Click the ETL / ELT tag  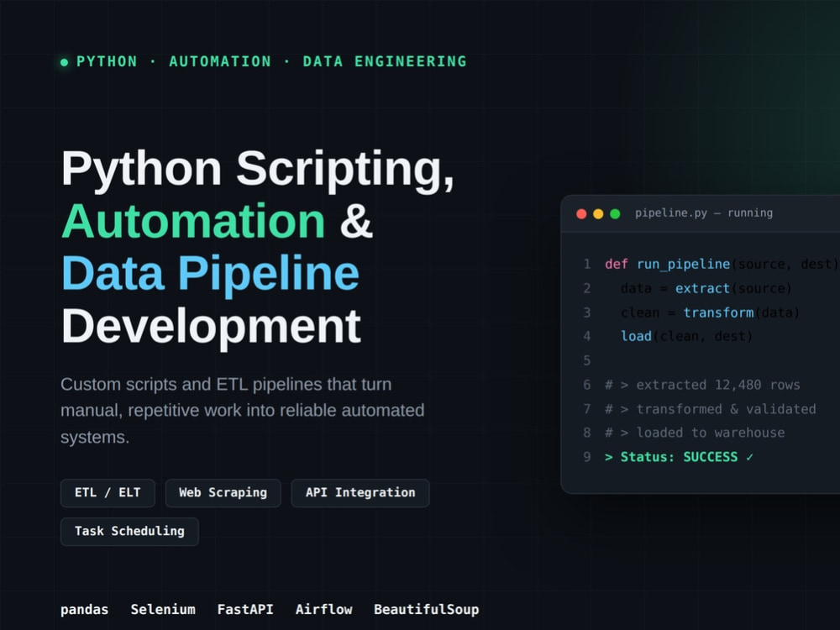pos(108,493)
